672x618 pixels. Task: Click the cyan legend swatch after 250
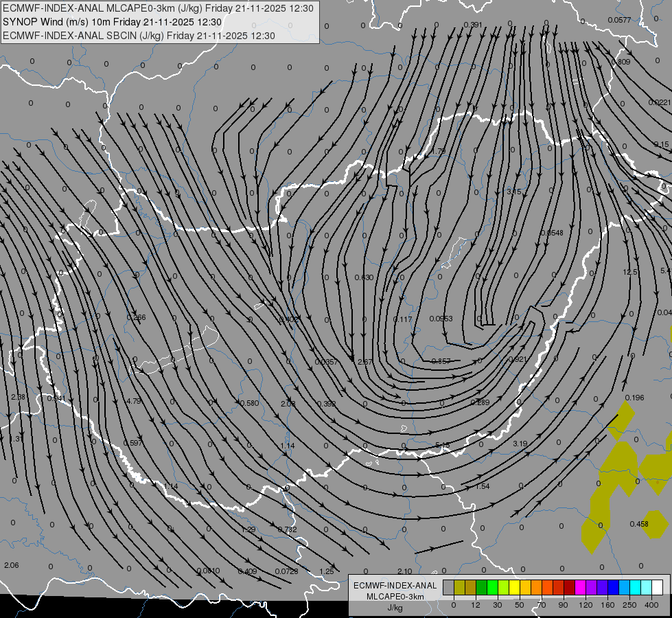pos(636,587)
